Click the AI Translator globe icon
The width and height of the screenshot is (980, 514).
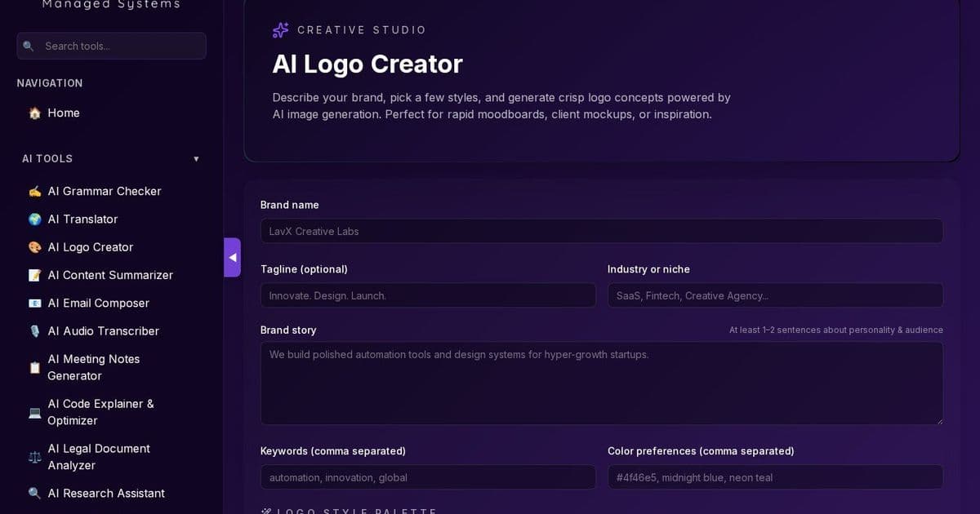pyautogui.click(x=34, y=219)
